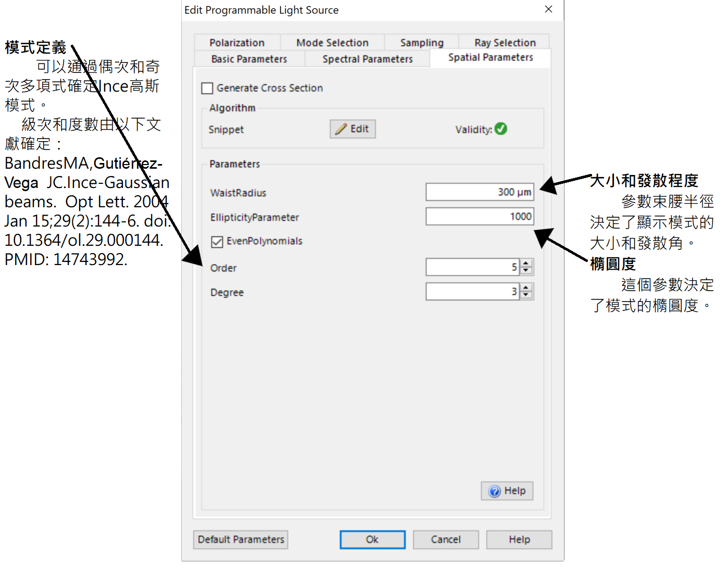Open the Sampling tab
Viewport: 728px width, 577px height.
pos(422,43)
